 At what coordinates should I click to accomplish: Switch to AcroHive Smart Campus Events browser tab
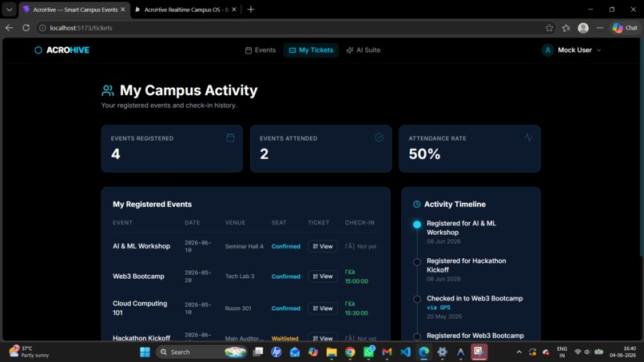(x=74, y=10)
